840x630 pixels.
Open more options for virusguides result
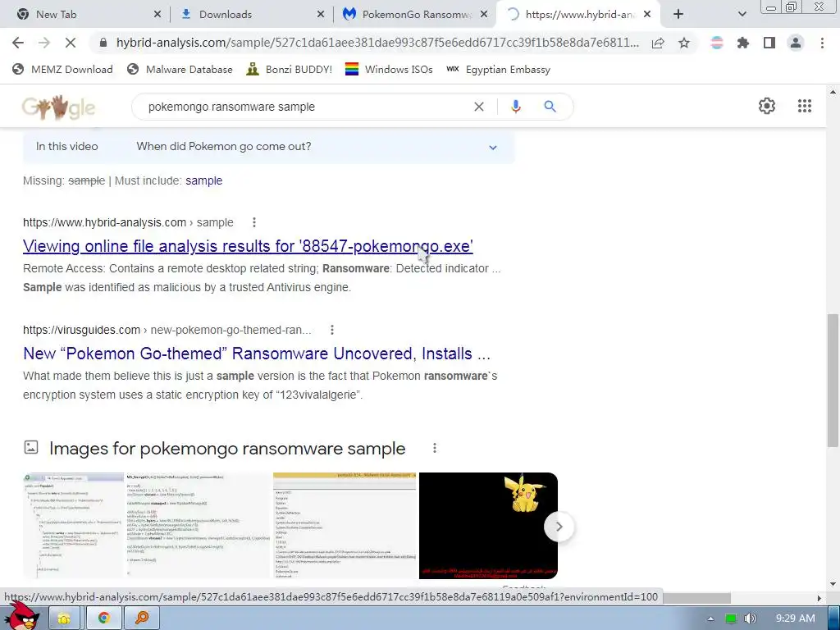pos(332,330)
